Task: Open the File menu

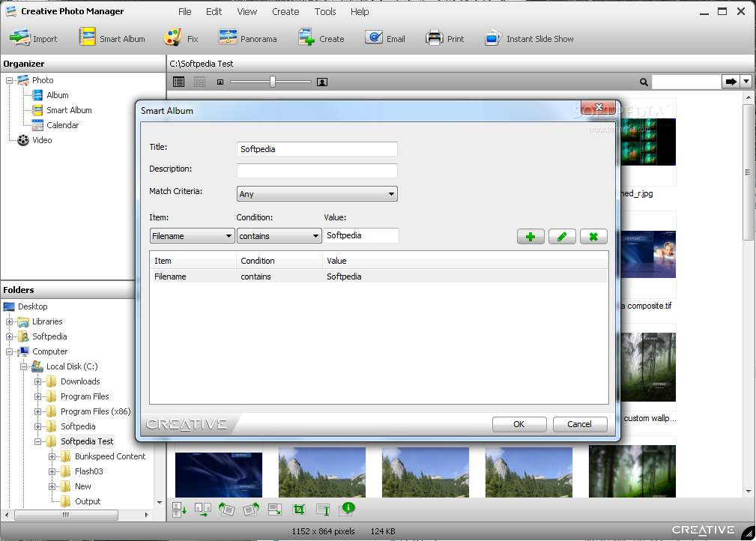Action: pos(184,11)
